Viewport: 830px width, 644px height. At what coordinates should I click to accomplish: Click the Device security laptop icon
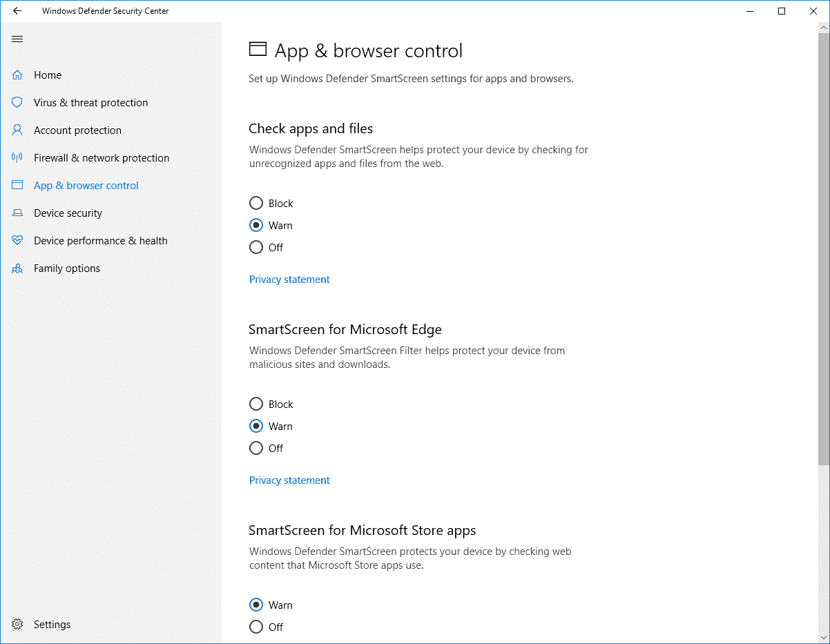pyautogui.click(x=17, y=213)
